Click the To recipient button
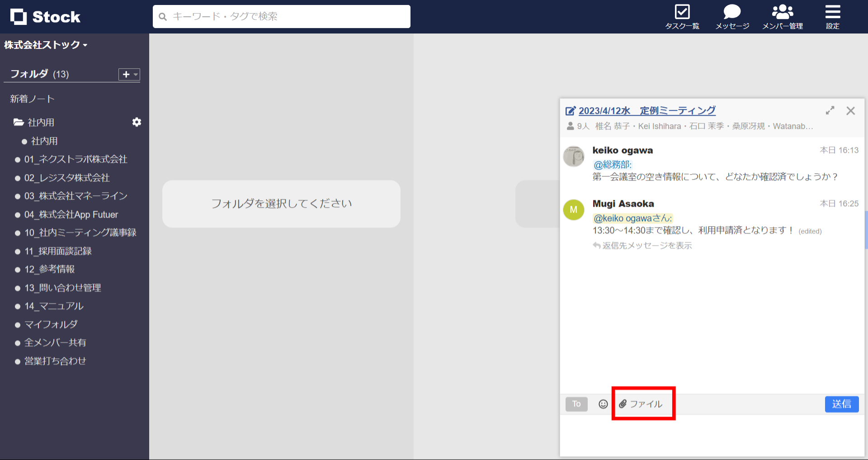This screenshot has height=460, width=868. [576, 404]
